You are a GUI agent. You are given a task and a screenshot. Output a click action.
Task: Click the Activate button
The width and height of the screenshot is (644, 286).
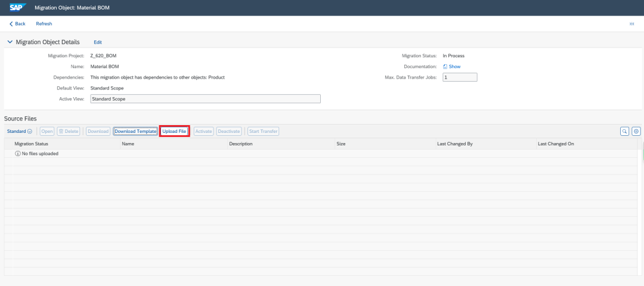pyautogui.click(x=203, y=131)
